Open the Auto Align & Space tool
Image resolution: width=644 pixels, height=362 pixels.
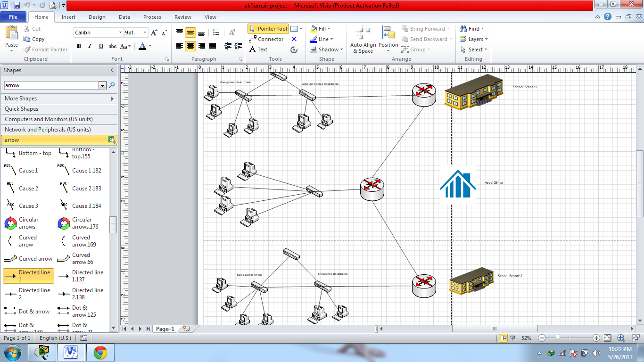(363, 39)
